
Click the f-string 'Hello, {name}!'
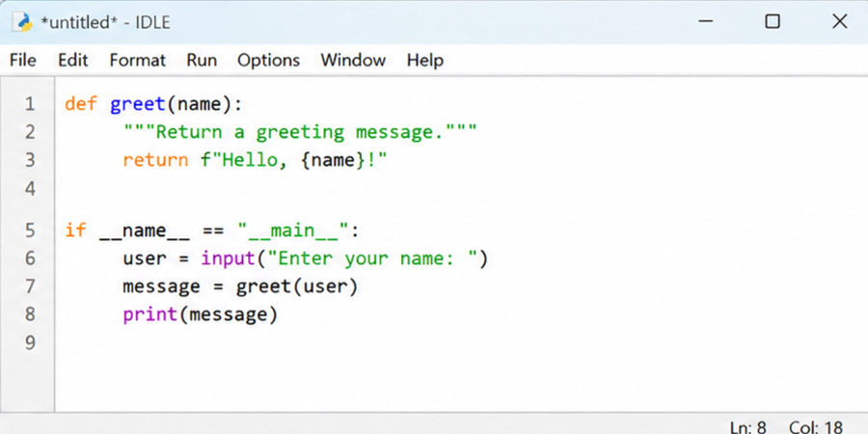[293, 160]
